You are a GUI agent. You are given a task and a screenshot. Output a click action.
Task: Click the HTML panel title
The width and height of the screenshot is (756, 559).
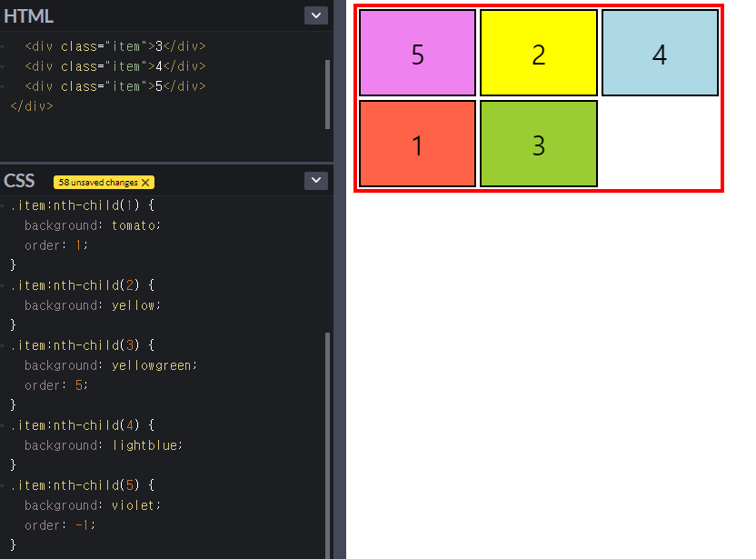pos(28,16)
